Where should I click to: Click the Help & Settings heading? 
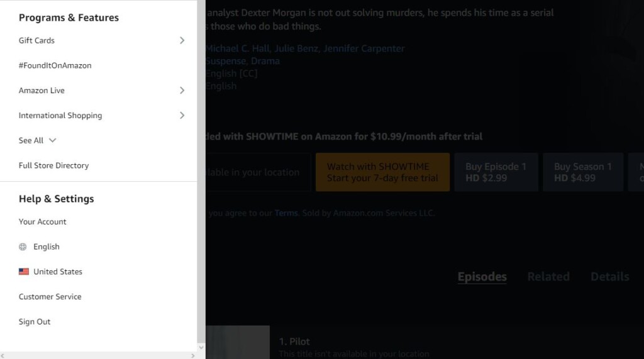[x=56, y=199]
